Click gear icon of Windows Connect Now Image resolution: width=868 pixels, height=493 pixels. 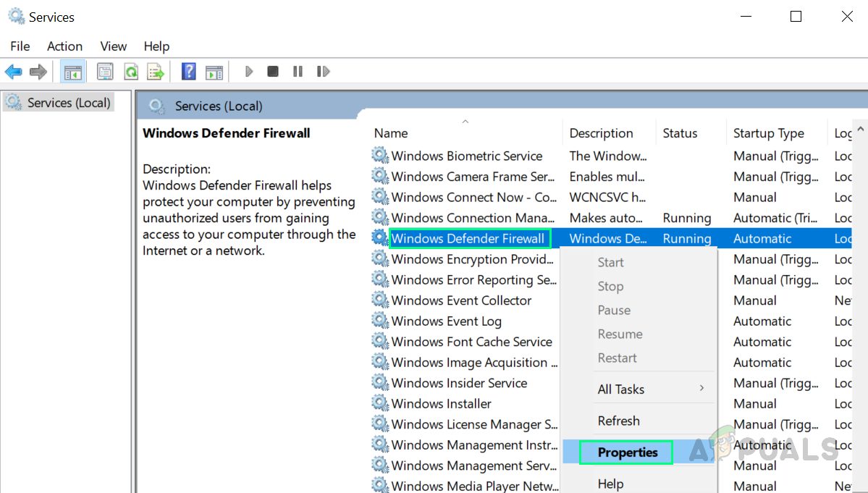(x=380, y=196)
